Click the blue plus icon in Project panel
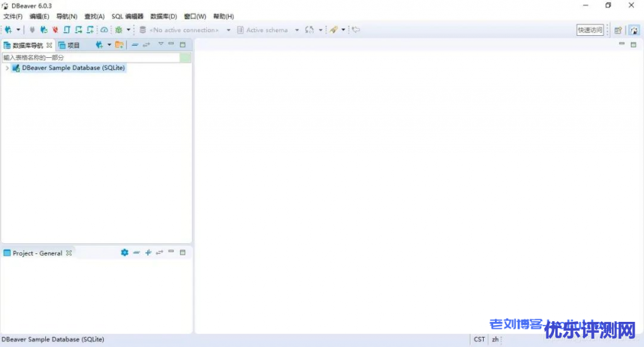Viewport: 644px width, 347px height. (148, 253)
